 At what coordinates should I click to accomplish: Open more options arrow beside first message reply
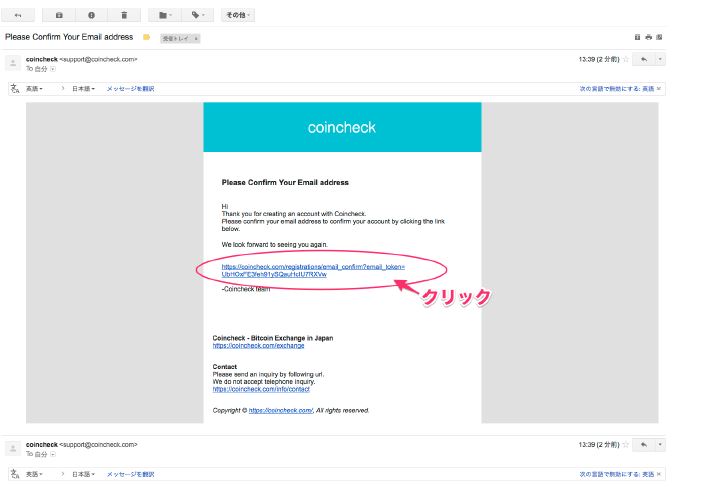[x=660, y=59]
